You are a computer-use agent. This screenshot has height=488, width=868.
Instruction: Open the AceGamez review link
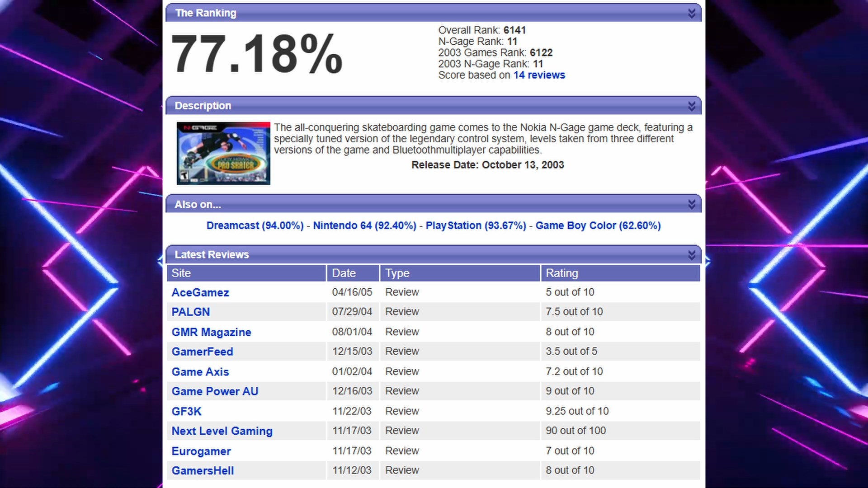(200, 292)
